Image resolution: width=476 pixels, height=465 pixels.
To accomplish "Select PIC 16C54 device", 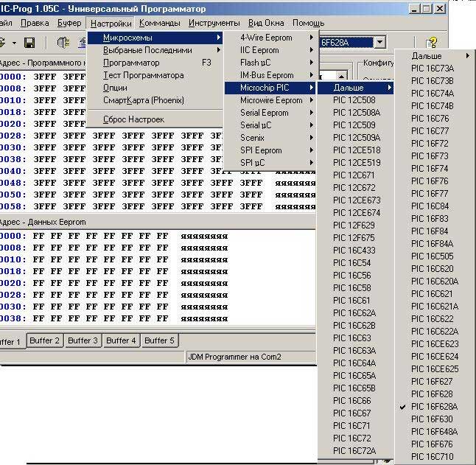I will (355, 263).
